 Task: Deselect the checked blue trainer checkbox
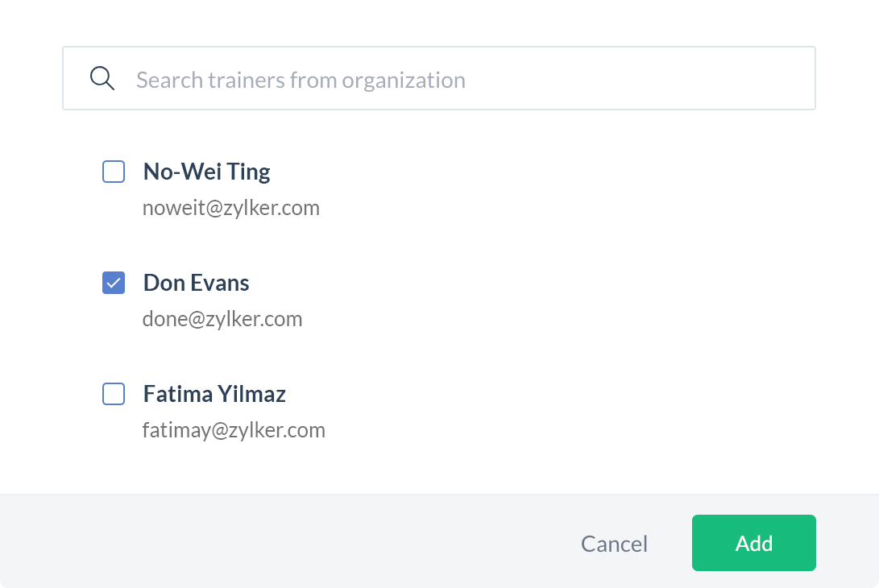(x=114, y=283)
